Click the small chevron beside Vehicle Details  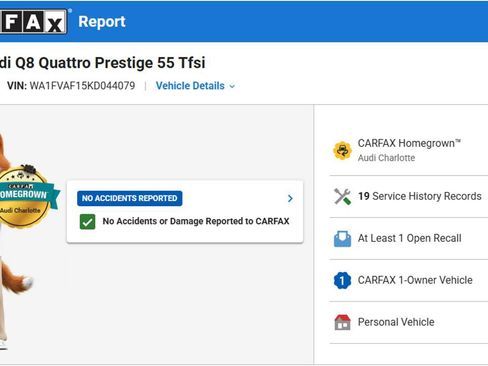(x=232, y=86)
